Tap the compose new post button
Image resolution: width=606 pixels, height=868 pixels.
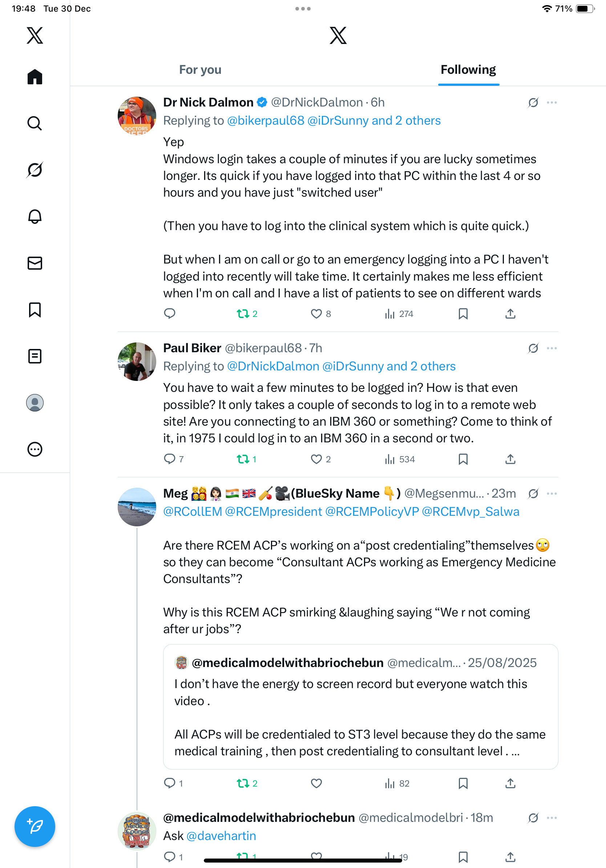[35, 827]
